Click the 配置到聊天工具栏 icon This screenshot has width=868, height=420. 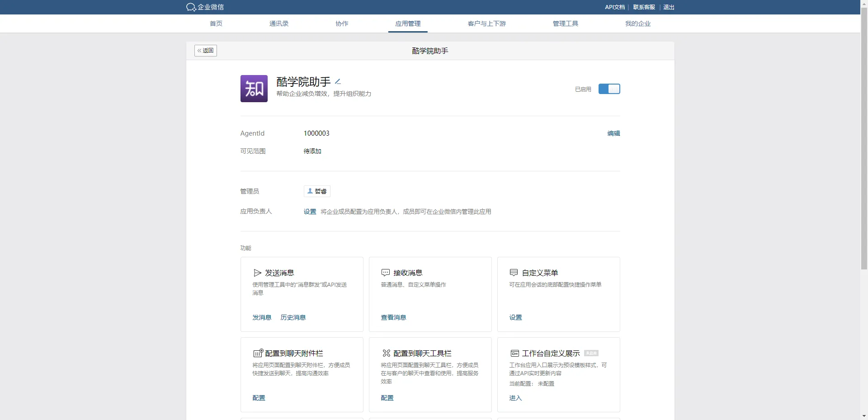tap(387, 353)
